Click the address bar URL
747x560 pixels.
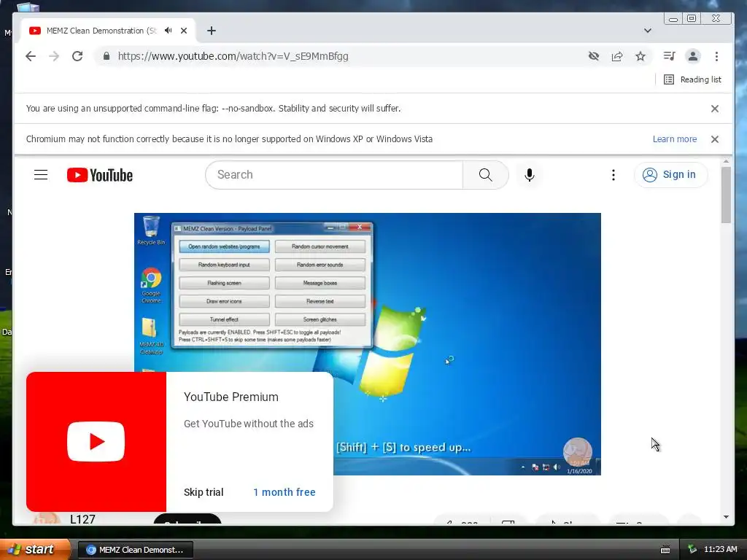tap(233, 56)
